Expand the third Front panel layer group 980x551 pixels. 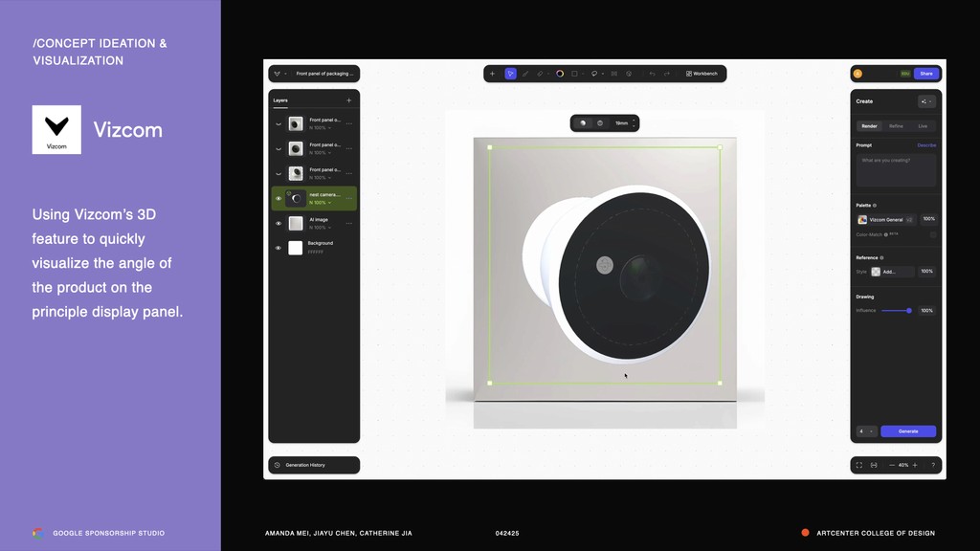[278, 174]
